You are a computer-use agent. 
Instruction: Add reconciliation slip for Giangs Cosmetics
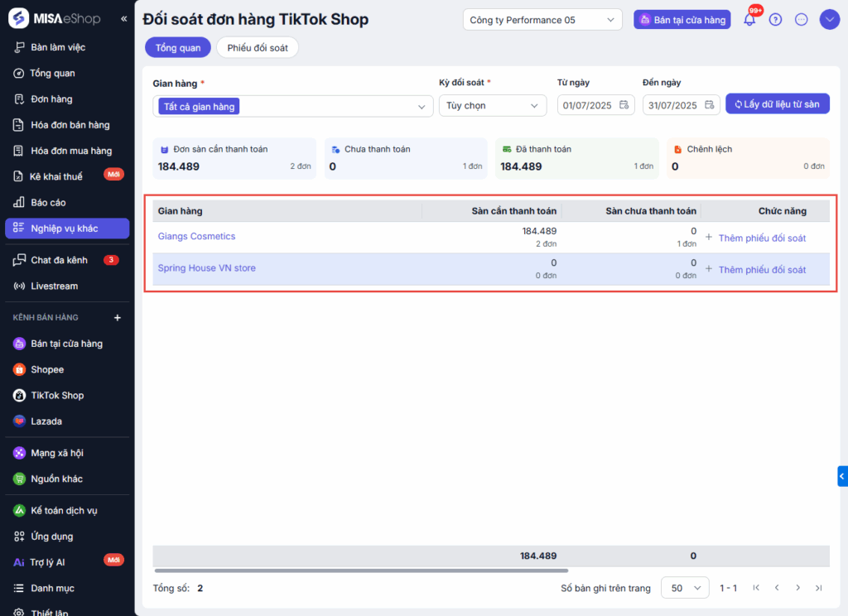pos(755,238)
